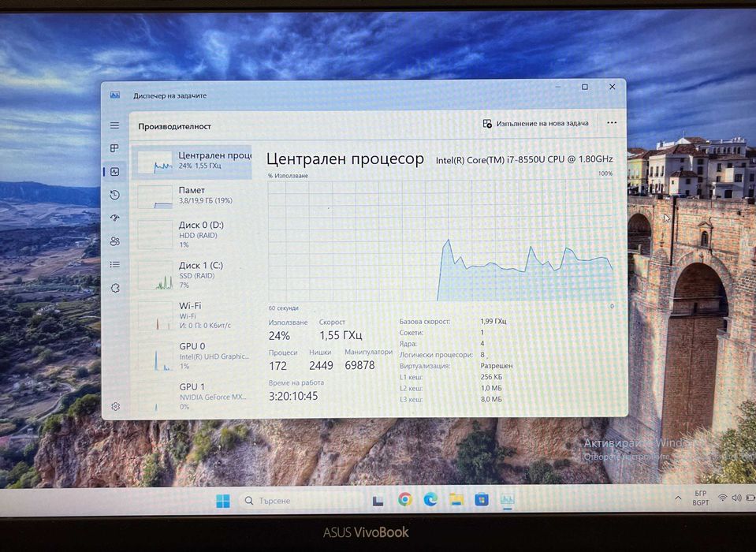Click the L3 cache 8,0 МБ value
The image size is (756, 552).
(491, 399)
